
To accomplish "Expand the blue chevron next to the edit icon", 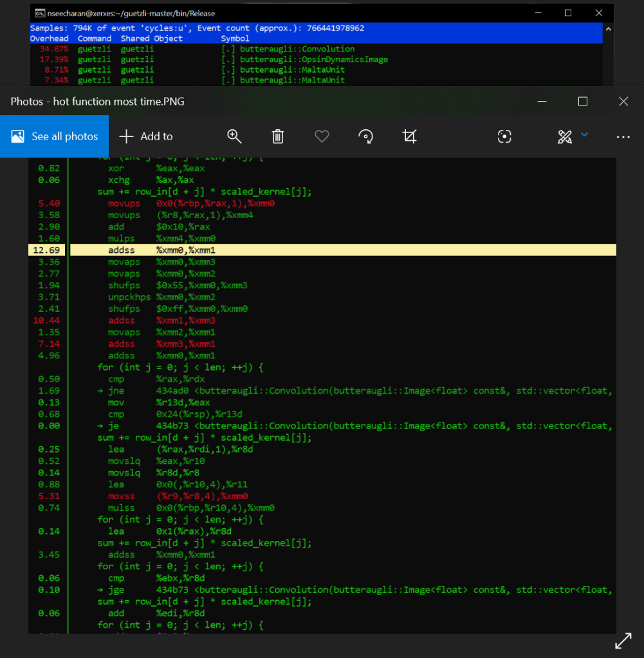I will click(584, 134).
